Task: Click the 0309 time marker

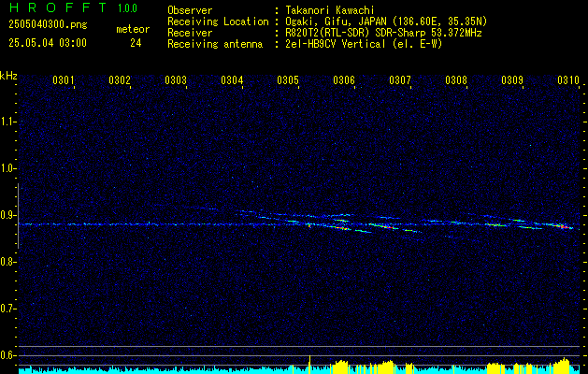Action: click(x=512, y=80)
